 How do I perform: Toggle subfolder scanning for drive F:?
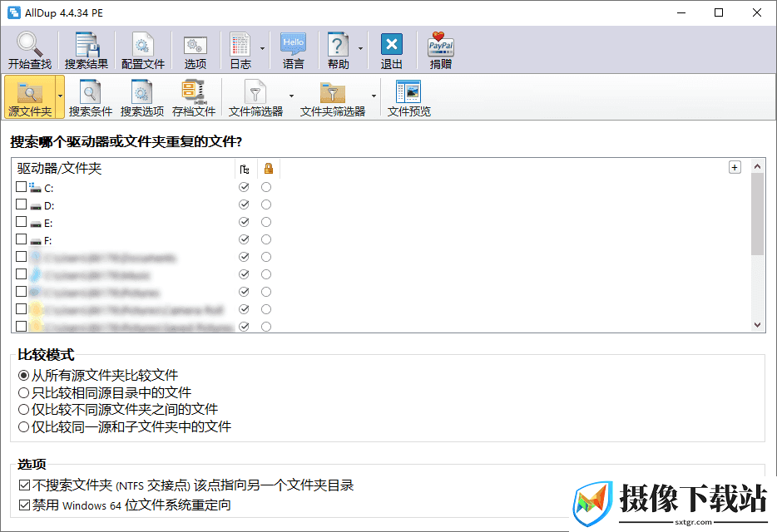click(244, 239)
